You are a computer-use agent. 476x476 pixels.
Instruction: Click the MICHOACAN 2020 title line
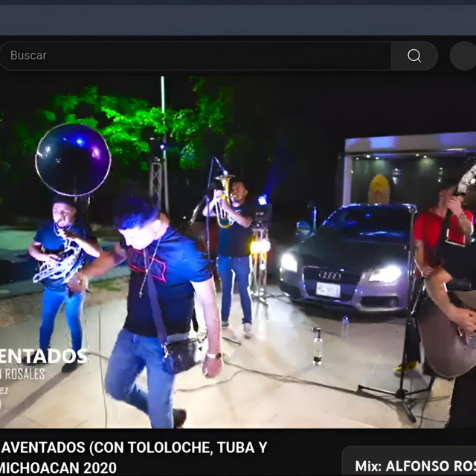click(x=58, y=468)
